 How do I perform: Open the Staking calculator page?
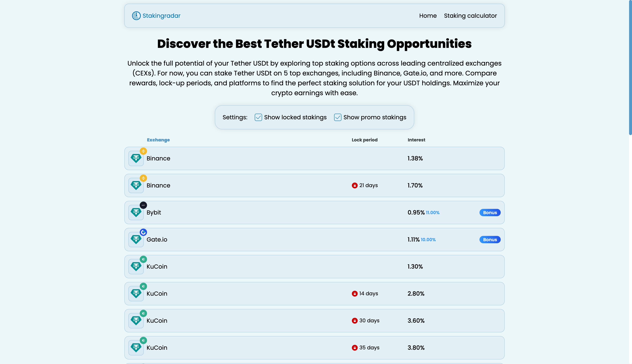click(470, 16)
